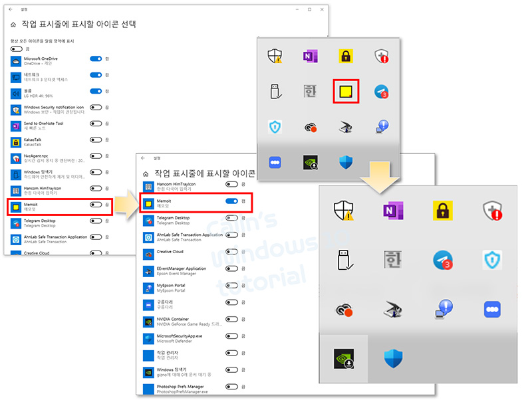Open Telegram icon in lower tray popup
This screenshot has height=406, width=532.
443,260
